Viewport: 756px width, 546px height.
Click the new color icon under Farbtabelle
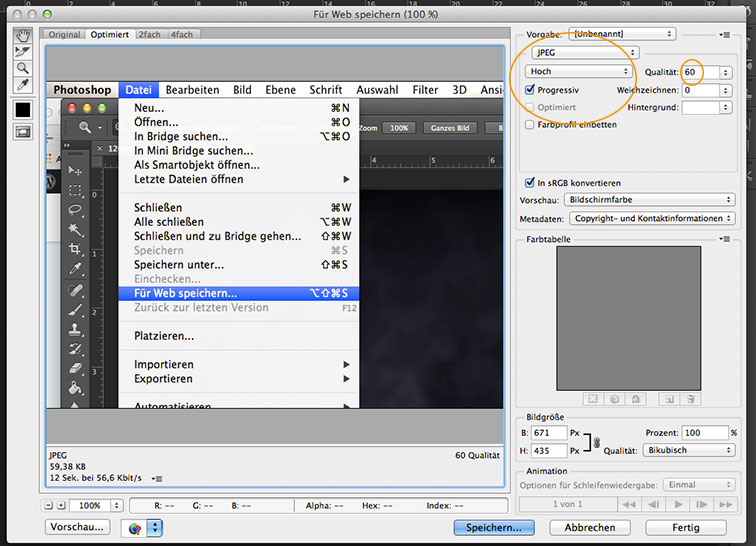point(669,399)
